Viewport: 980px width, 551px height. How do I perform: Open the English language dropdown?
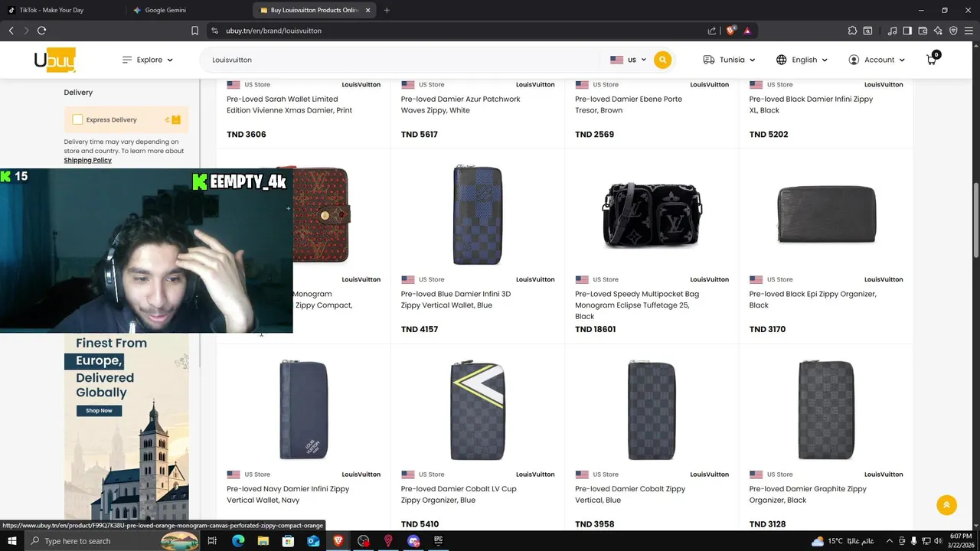[x=802, y=60]
